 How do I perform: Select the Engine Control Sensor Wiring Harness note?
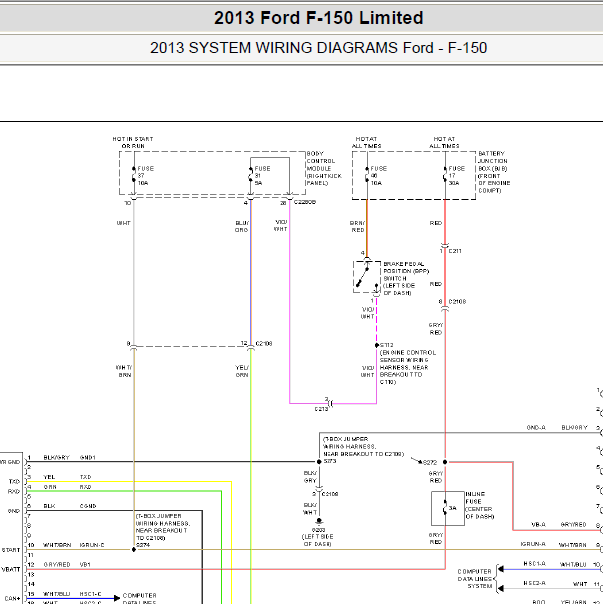tap(408, 367)
